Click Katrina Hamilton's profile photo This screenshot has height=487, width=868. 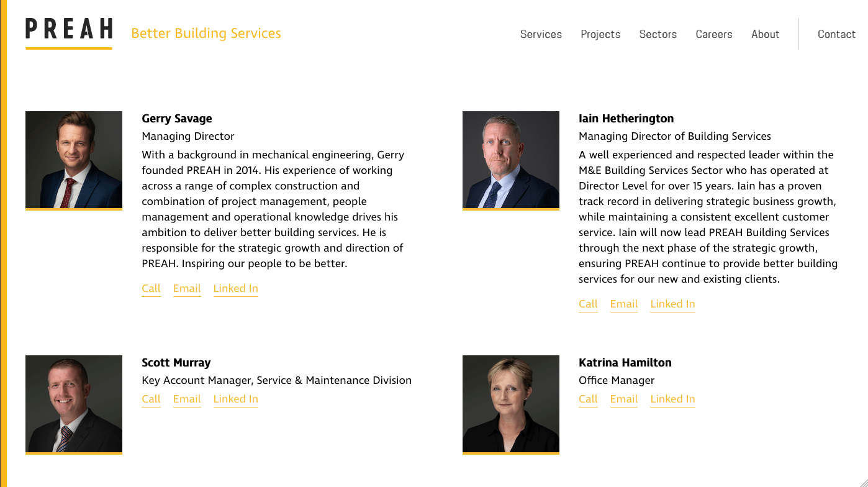point(510,404)
